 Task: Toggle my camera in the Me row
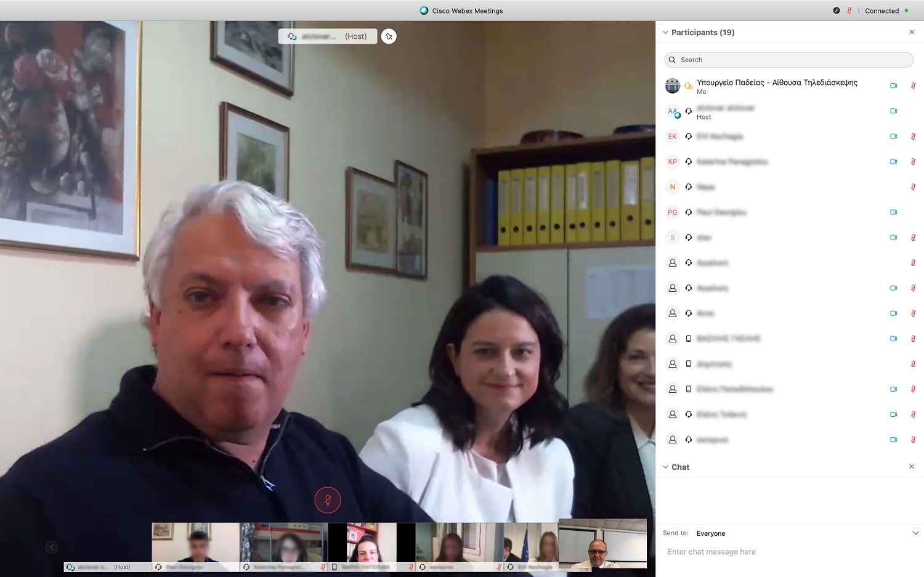[x=893, y=86]
